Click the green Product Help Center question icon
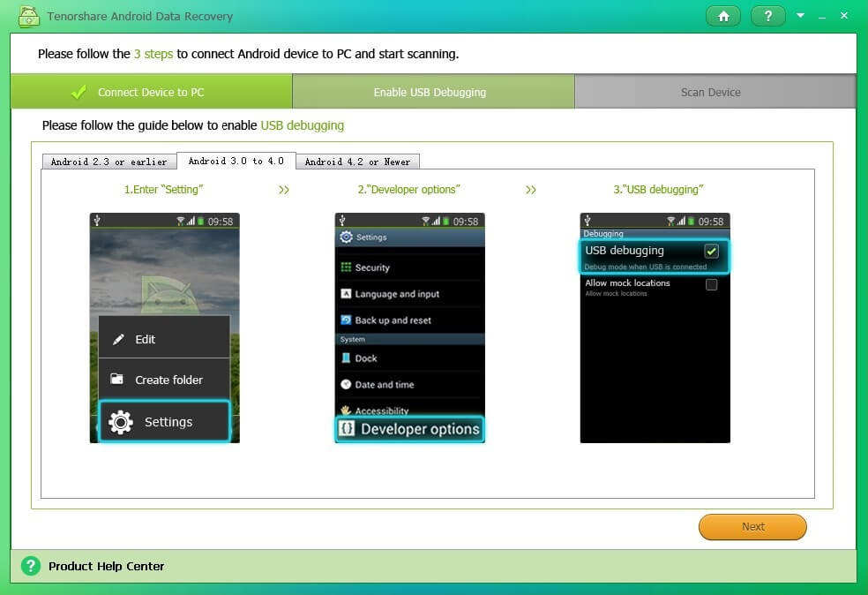 31,566
